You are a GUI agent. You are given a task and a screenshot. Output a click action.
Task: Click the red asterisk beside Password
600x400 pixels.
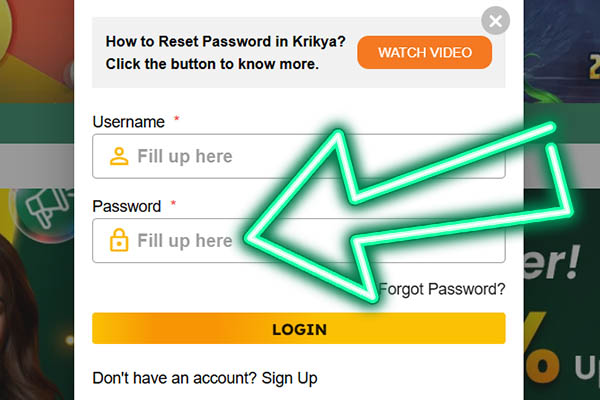(172, 205)
